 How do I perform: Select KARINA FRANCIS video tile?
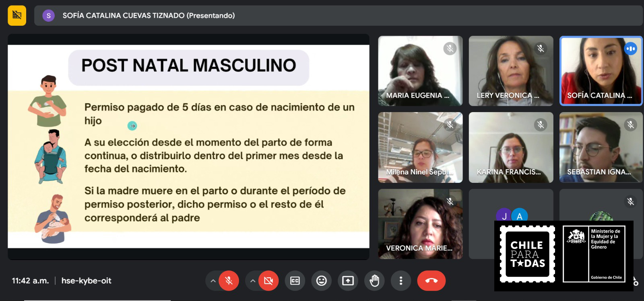tap(511, 147)
